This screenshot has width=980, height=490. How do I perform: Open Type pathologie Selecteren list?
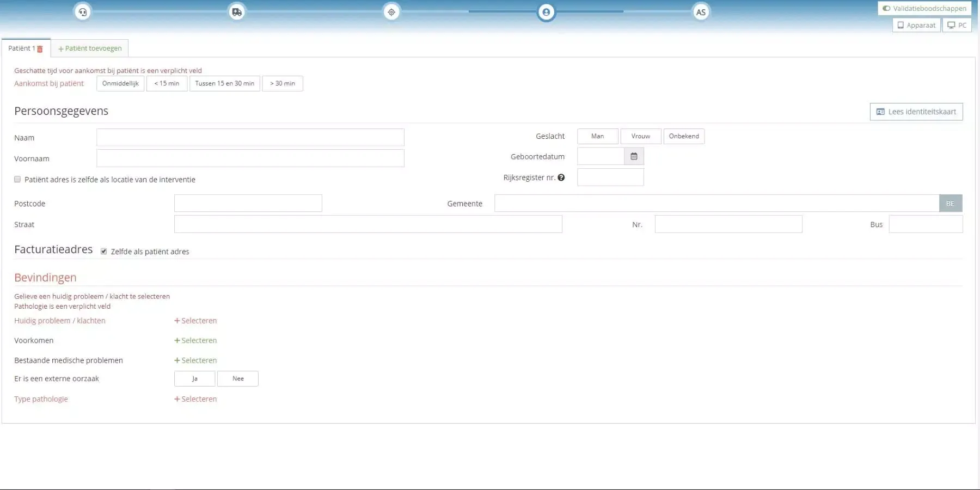(x=195, y=399)
